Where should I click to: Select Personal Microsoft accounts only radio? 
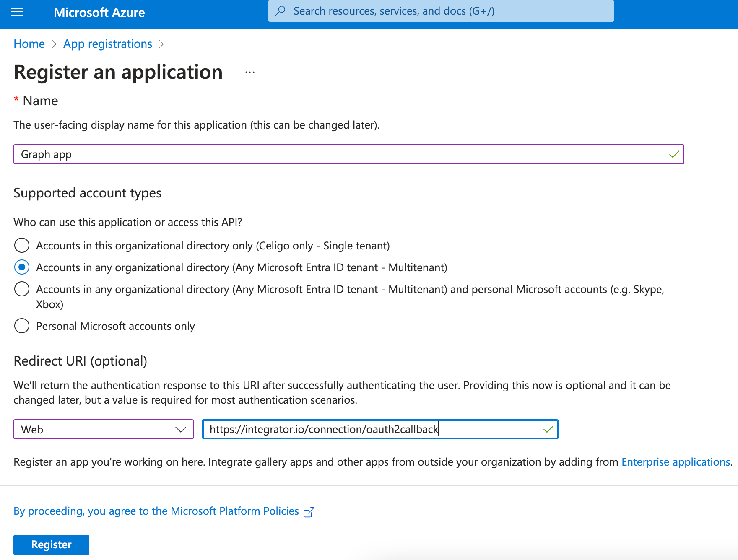point(22,326)
